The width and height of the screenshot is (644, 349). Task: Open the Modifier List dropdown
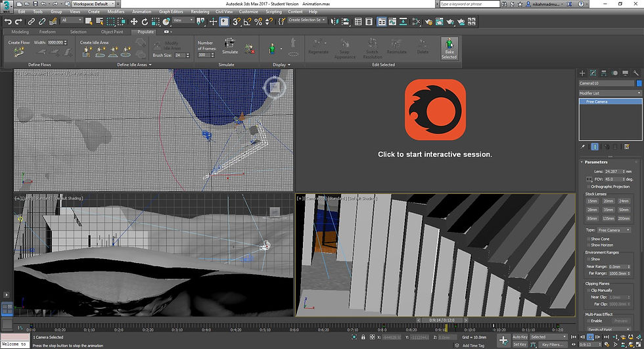coord(610,93)
